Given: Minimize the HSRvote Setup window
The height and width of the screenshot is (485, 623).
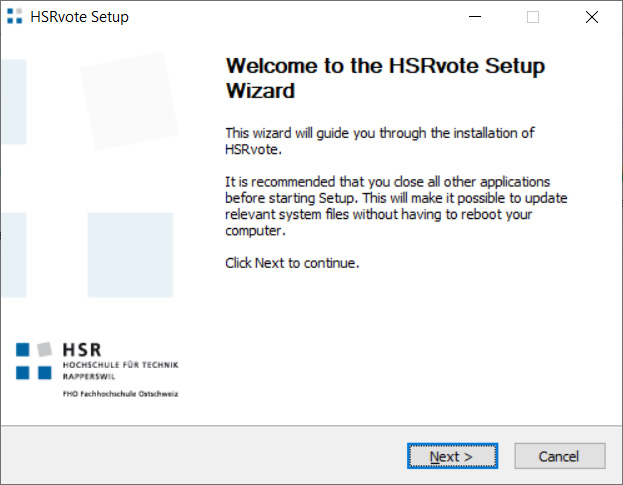Looking at the screenshot, I should click(486, 17).
